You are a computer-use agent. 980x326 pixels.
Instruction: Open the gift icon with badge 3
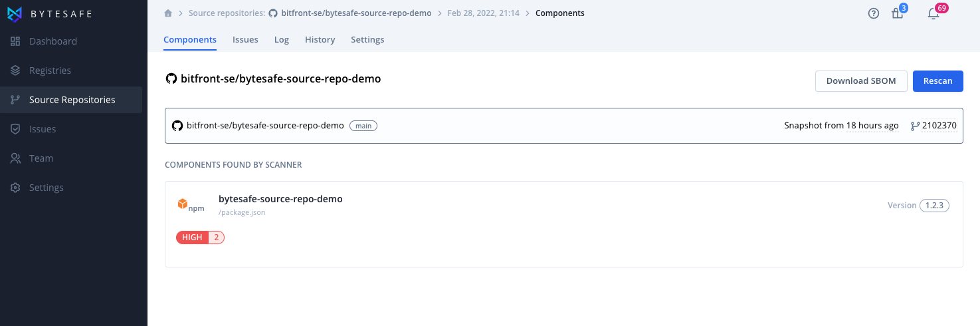[898, 13]
